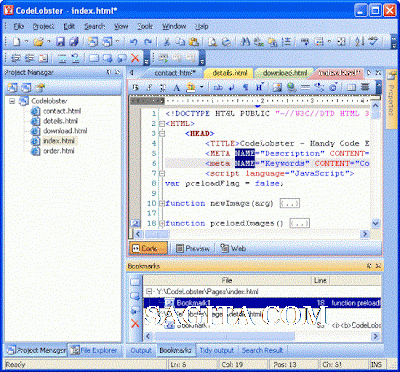The width and height of the screenshot is (400, 372).
Task: Switch to the download.html document tab
Action: coord(285,73)
